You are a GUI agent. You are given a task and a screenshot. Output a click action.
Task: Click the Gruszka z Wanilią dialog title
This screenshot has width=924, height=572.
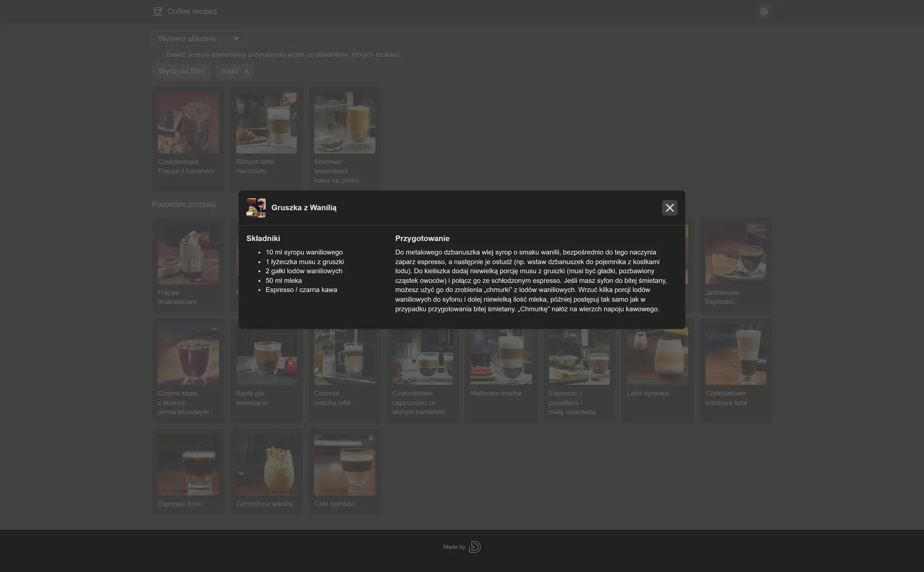304,208
